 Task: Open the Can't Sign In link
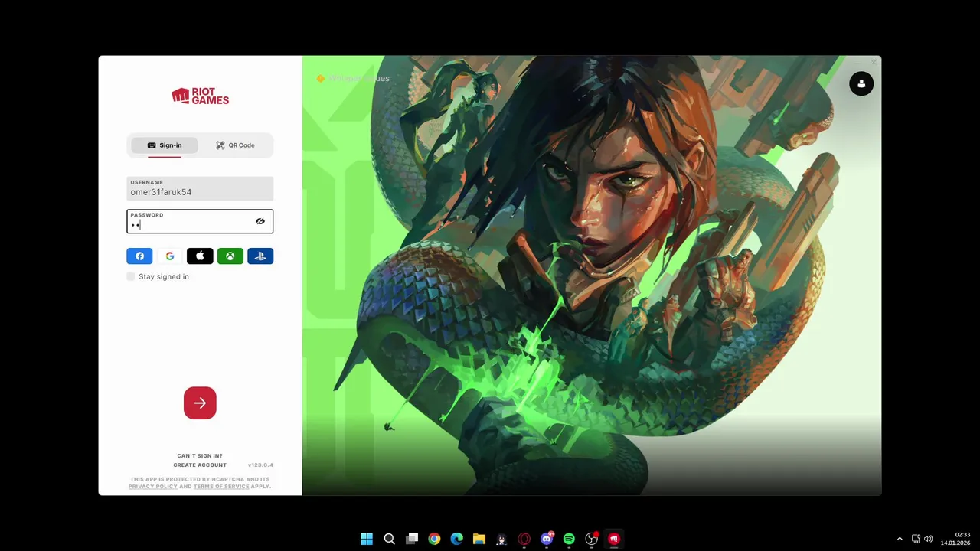(x=200, y=456)
